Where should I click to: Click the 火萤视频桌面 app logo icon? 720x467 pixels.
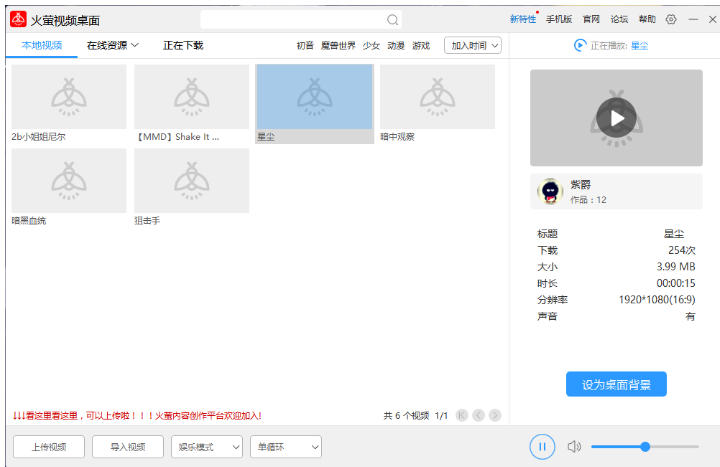coord(18,19)
